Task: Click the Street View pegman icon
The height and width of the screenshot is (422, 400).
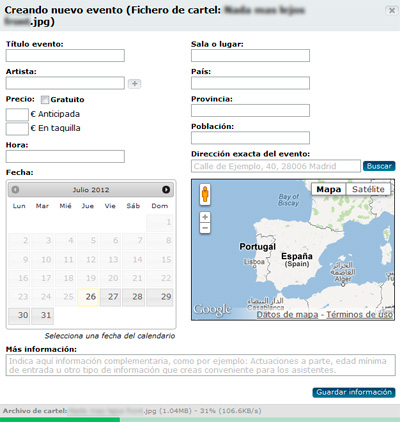Action: pyautogui.click(x=205, y=194)
